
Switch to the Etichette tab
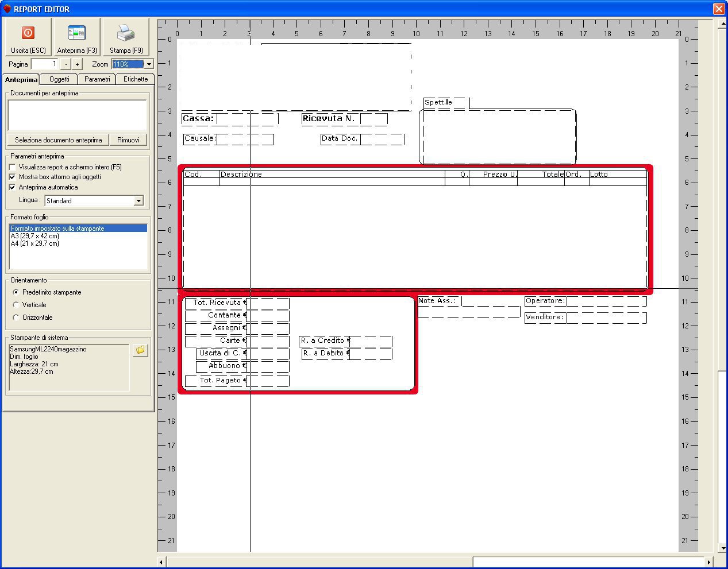[x=136, y=79]
